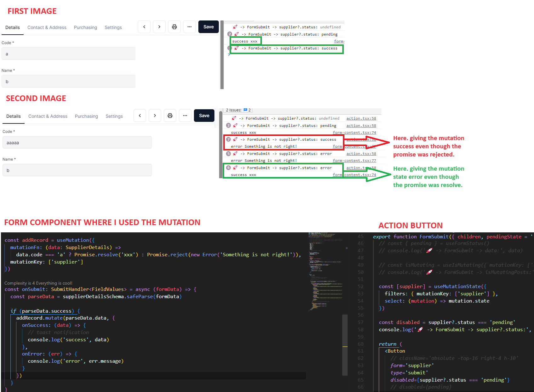The height and width of the screenshot is (392, 534).
Task: Open action.tsx:58 link beside count 5 error
Action: pos(361,154)
